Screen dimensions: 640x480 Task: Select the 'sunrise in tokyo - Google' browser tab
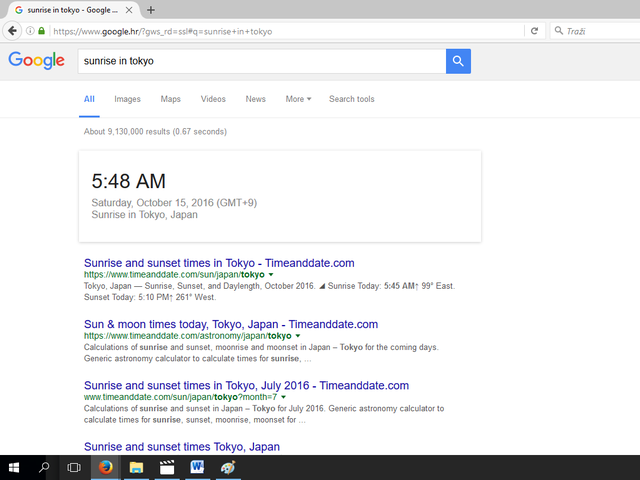[71, 10]
